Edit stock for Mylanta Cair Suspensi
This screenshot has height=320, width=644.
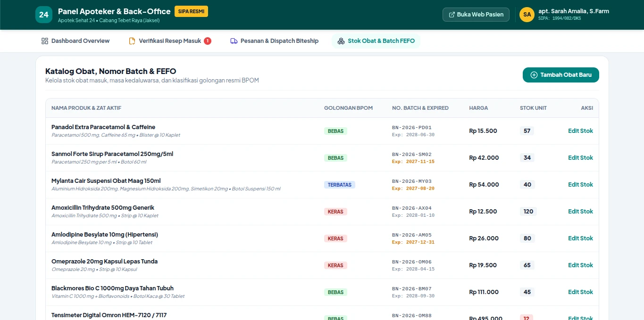[x=580, y=185]
